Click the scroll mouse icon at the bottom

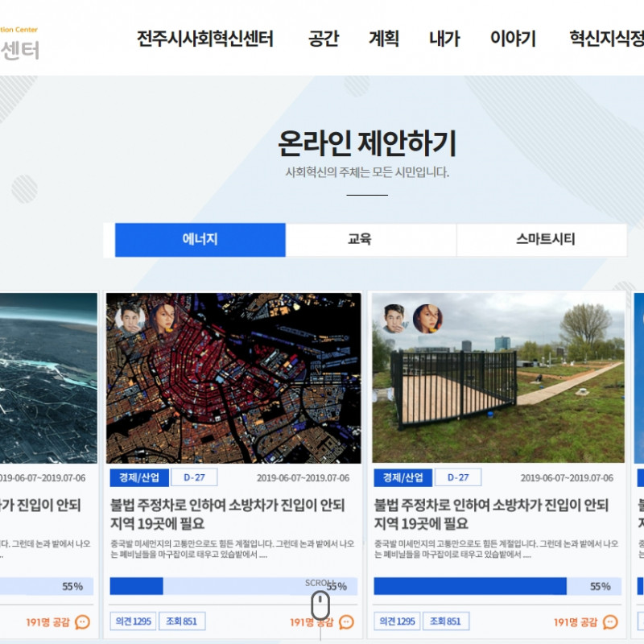pos(320,604)
